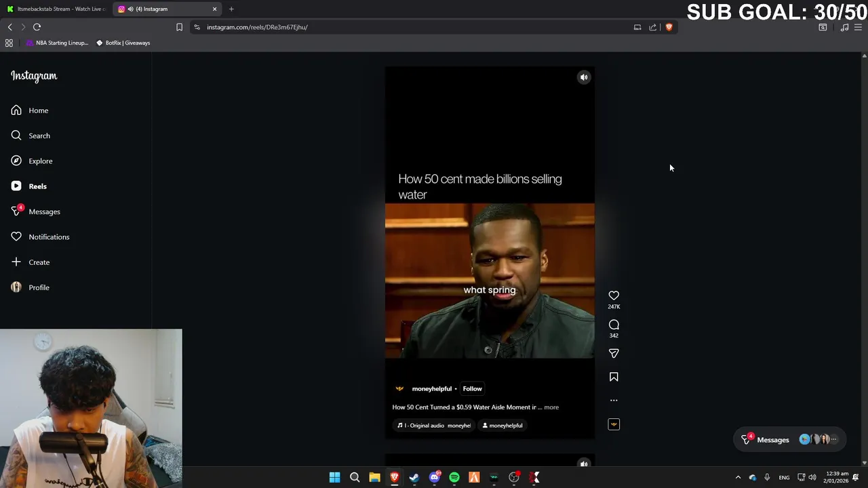Screen dimensions: 868x488
Task: Open the share icon in the address bar
Action: click(653, 27)
